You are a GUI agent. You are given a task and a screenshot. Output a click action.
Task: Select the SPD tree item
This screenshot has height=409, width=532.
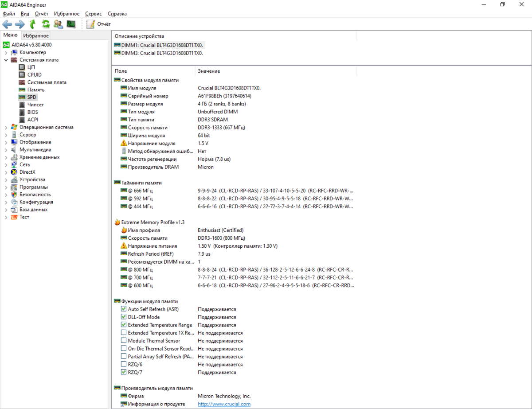(x=32, y=97)
